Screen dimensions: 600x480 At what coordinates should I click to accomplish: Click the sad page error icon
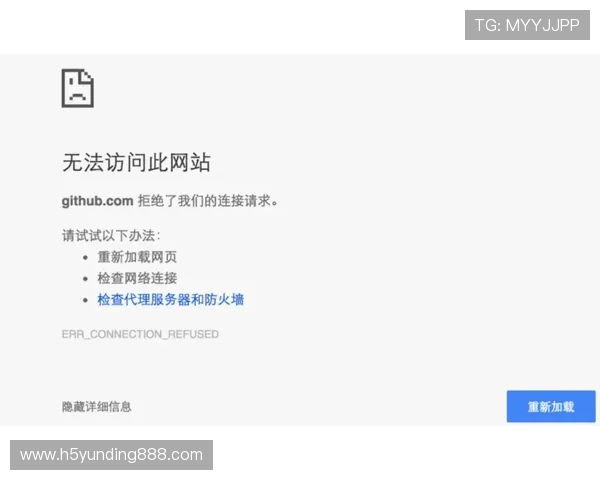coord(78,88)
